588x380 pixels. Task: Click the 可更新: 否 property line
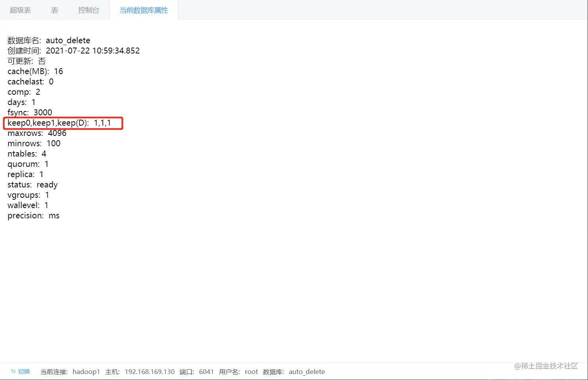tap(27, 61)
